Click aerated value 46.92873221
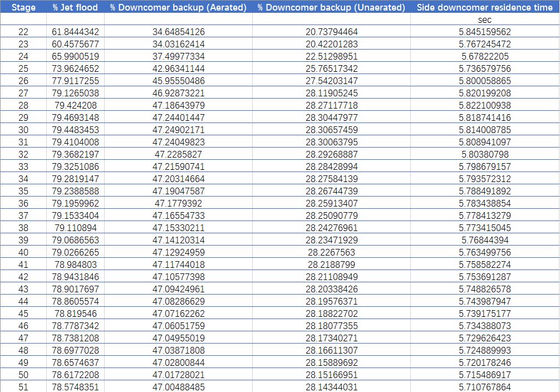The width and height of the screenshot is (560, 392). tap(178, 93)
